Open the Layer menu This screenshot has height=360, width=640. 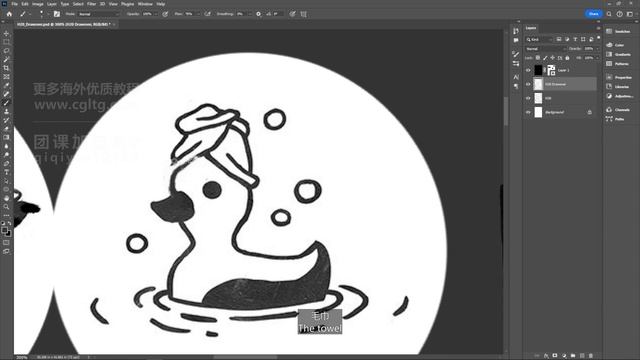(52, 4)
